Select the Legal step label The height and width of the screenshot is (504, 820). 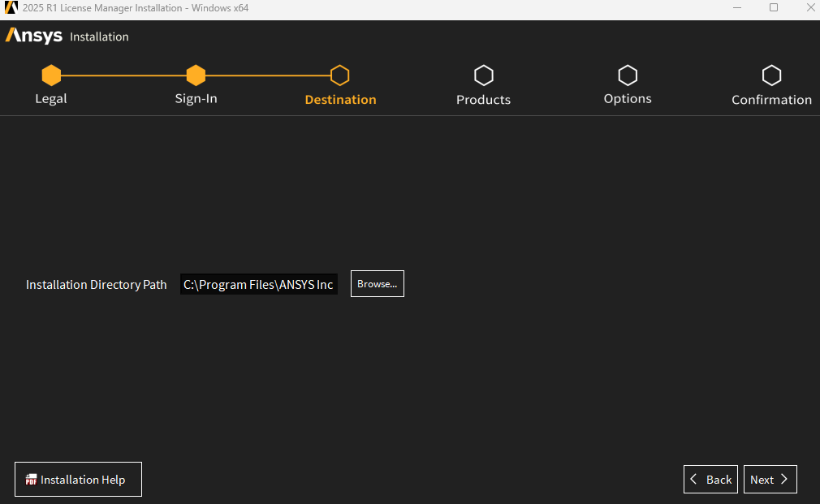coord(50,99)
